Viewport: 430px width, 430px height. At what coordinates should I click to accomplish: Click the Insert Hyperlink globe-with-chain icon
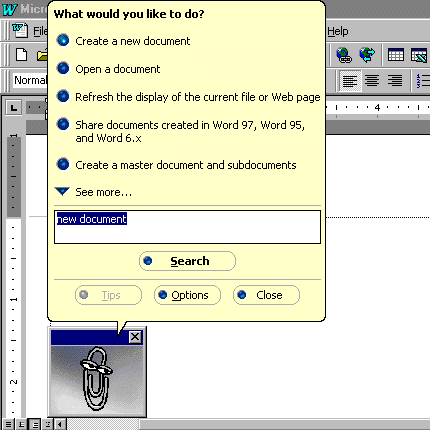click(344, 55)
